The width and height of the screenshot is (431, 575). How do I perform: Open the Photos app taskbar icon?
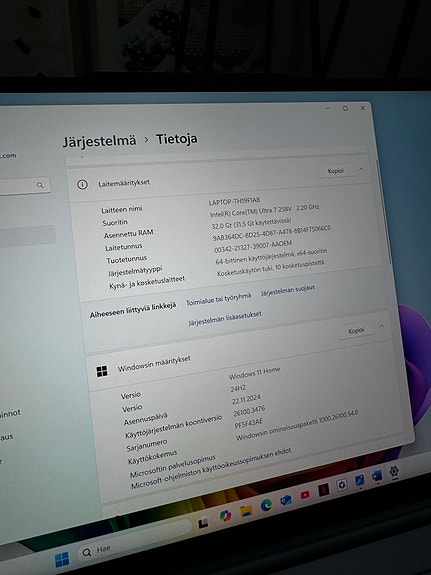point(359,481)
